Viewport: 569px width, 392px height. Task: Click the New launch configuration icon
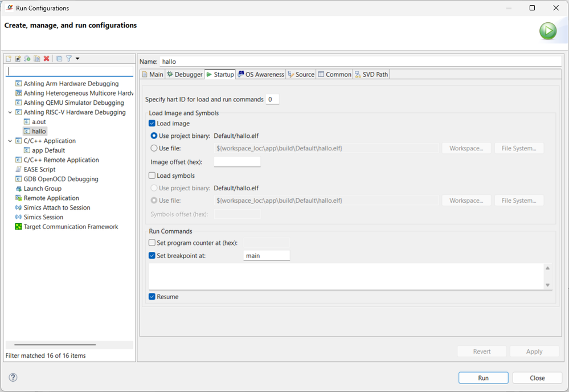(9, 59)
